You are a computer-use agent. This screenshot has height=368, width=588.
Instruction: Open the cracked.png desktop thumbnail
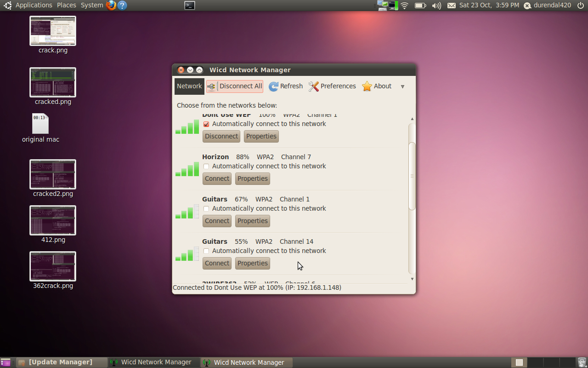tap(53, 82)
